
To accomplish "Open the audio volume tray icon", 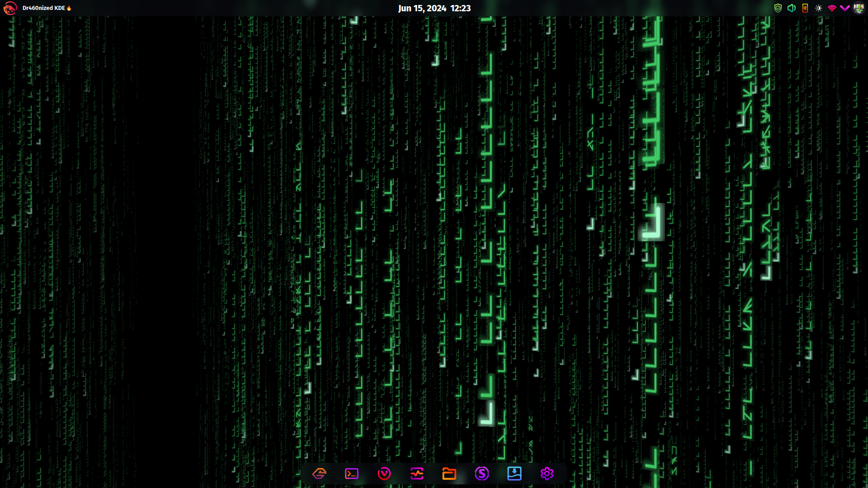I will (792, 8).
